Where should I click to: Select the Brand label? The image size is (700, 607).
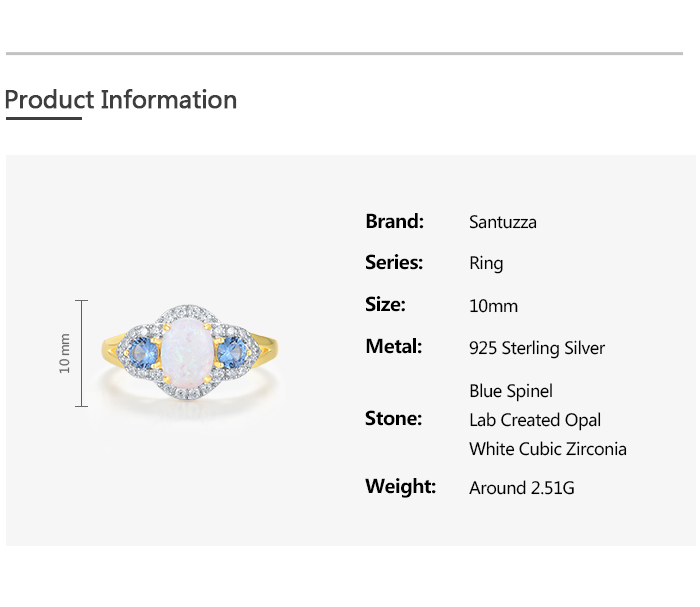394,221
